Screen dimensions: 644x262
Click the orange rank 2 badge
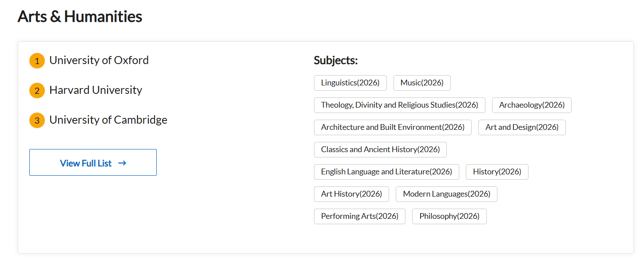point(37,91)
